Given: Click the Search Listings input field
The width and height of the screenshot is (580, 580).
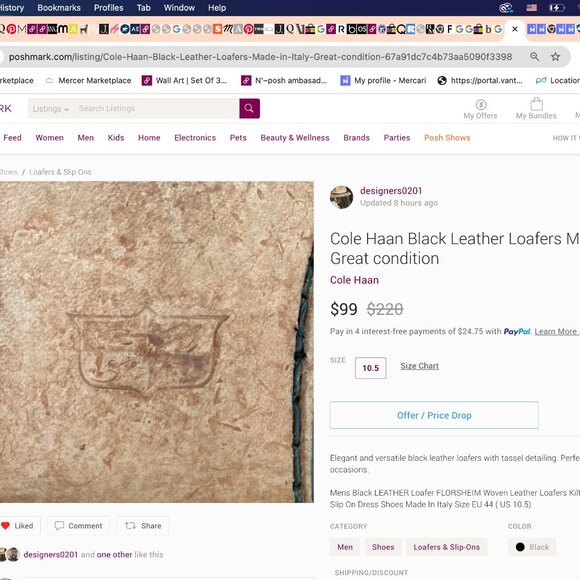Looking at the screenshot, I should click(156, 109).
